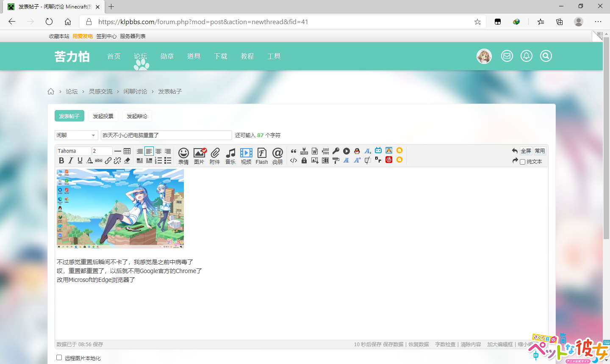Insert a quote block
This screenshot has width=610, height=364.
coord(294,151)
